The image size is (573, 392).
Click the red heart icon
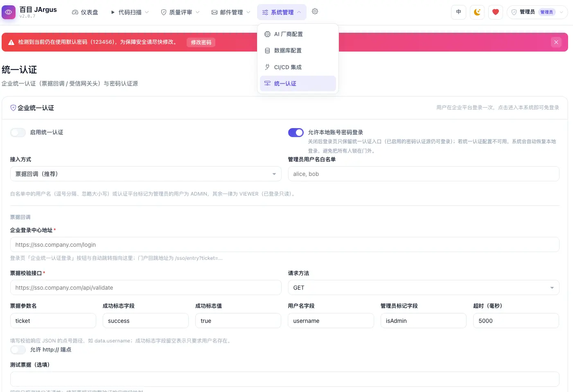[495, 12]
